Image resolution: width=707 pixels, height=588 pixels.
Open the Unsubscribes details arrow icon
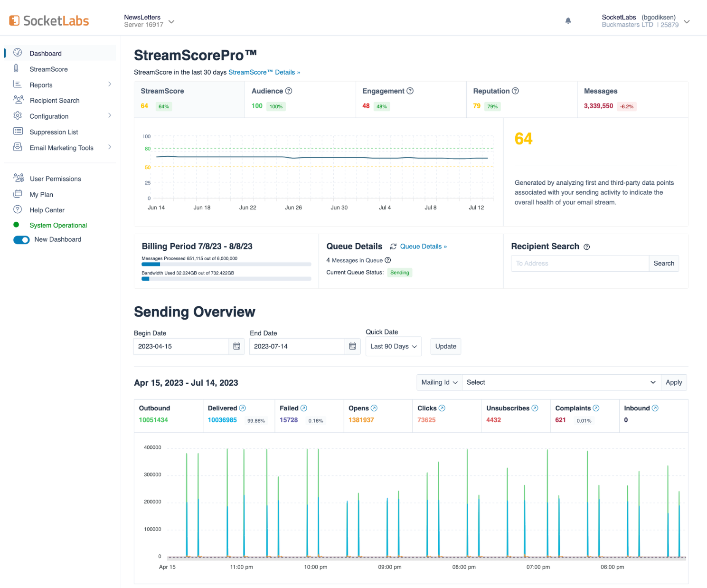click(535, 408)
